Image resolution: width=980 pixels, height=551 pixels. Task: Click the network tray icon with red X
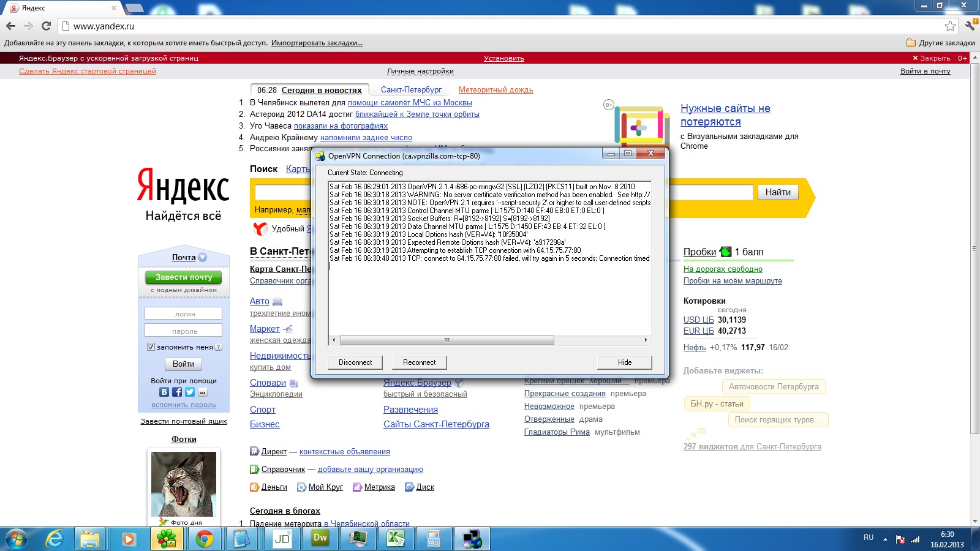(900, 539)
